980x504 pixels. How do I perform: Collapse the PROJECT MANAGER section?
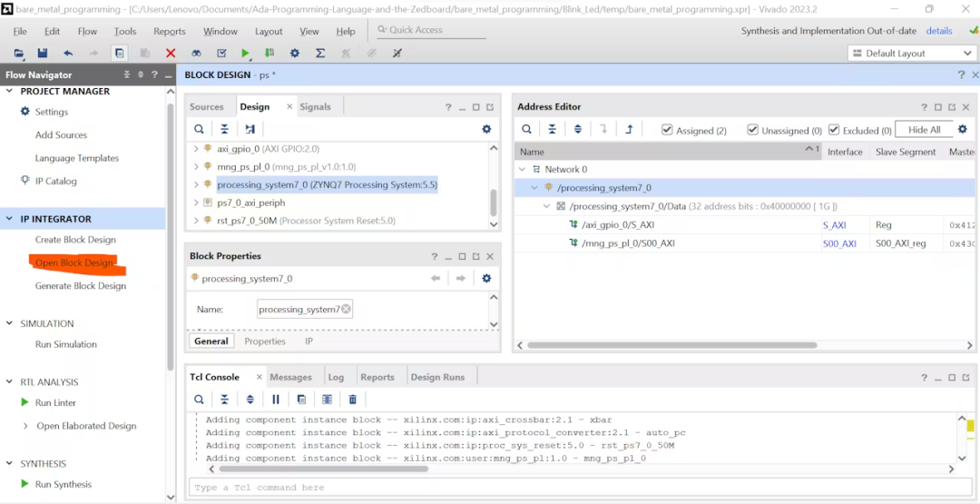click(9, 92)
